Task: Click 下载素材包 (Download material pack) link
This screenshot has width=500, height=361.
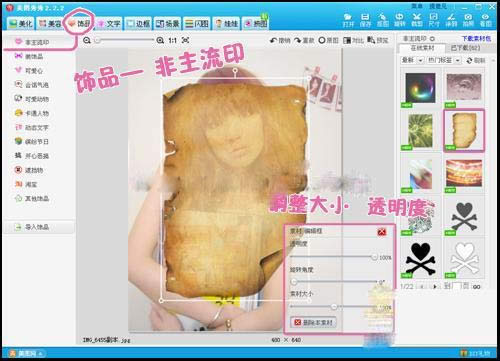Action: [x=476, y=39]
